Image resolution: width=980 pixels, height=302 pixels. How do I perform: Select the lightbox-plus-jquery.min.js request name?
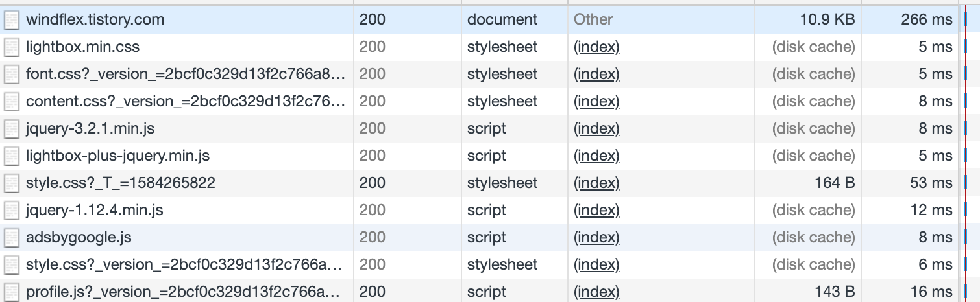(x=117, y=156)
